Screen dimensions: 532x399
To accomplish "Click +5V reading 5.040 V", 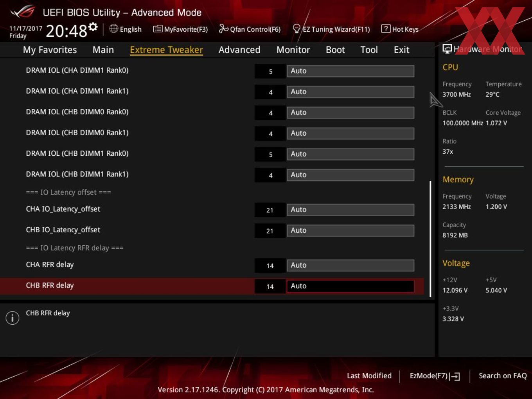I will coord(496,290).
